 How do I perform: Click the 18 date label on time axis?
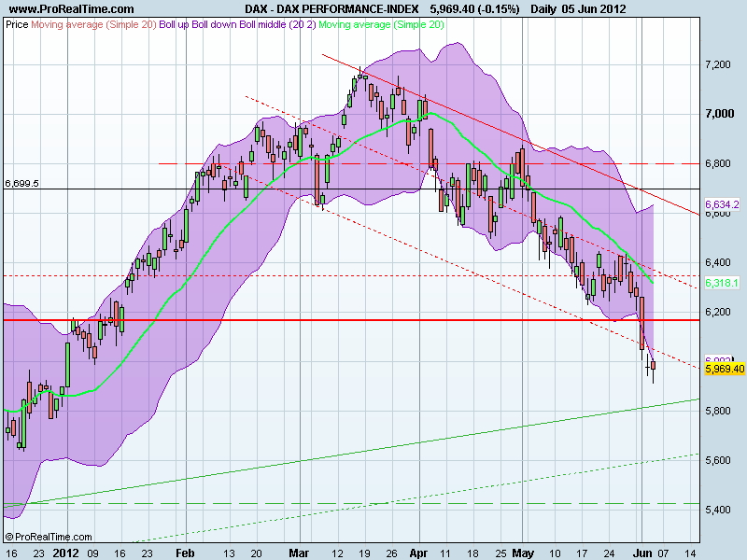pyautogui.click(x=472, y=553)
